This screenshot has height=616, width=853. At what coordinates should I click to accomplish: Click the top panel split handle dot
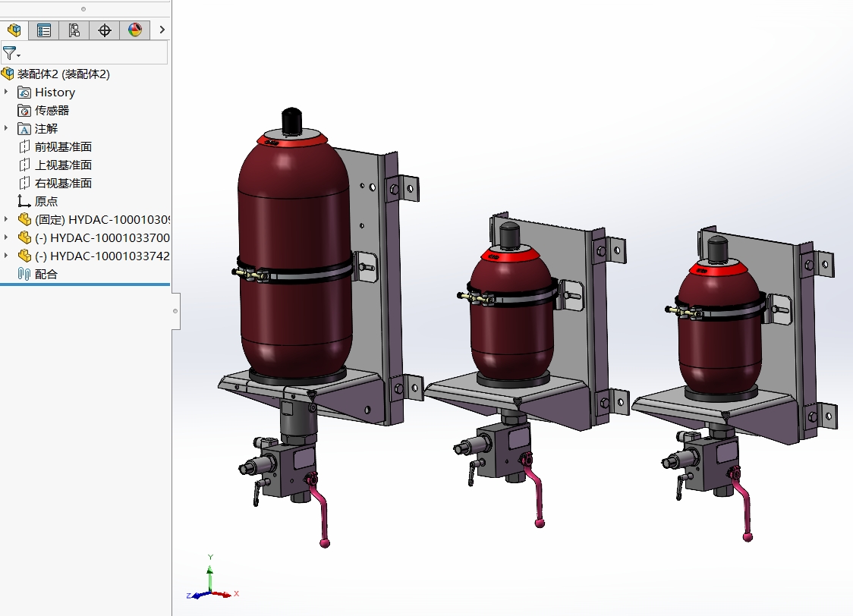click(83, 8)
